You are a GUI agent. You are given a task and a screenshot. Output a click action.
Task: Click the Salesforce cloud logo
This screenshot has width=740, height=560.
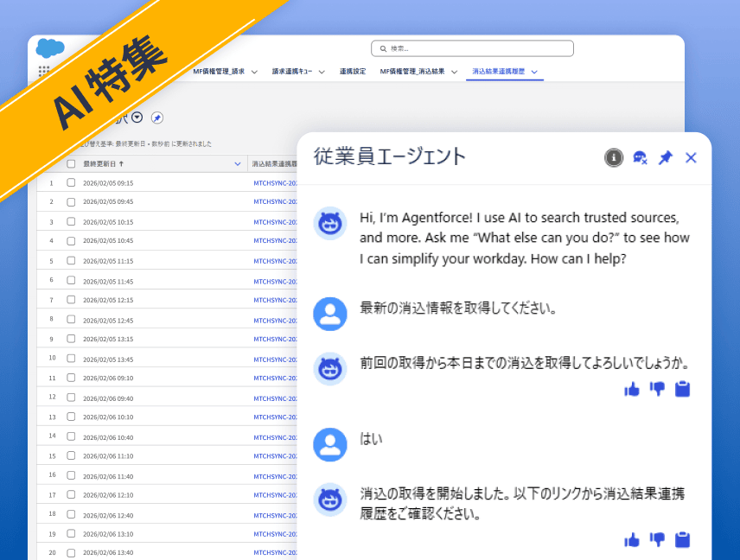(x=50, y=49)
